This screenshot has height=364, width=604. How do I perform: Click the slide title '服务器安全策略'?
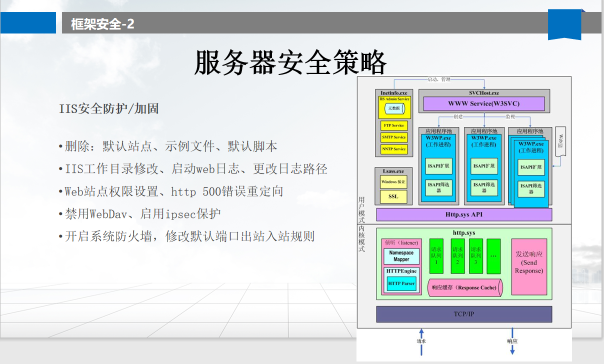290,63
